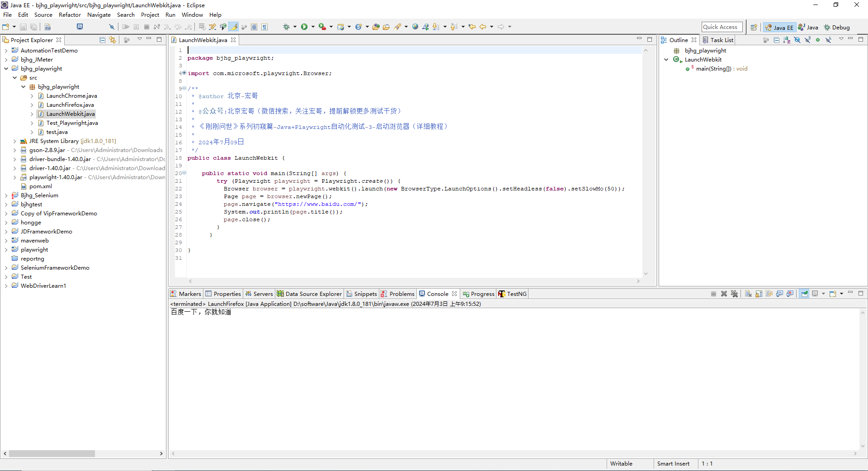Click the Quick Access search field

(722, 27)
